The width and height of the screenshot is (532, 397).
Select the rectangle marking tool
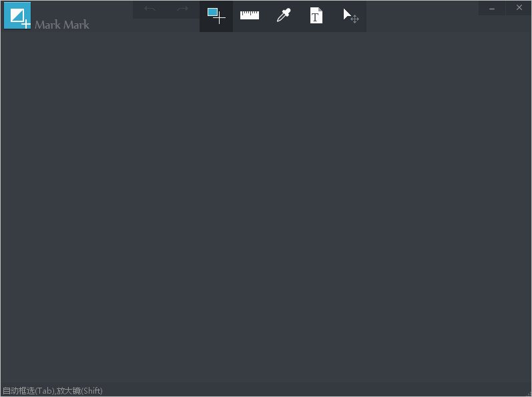tap(216, 16)
